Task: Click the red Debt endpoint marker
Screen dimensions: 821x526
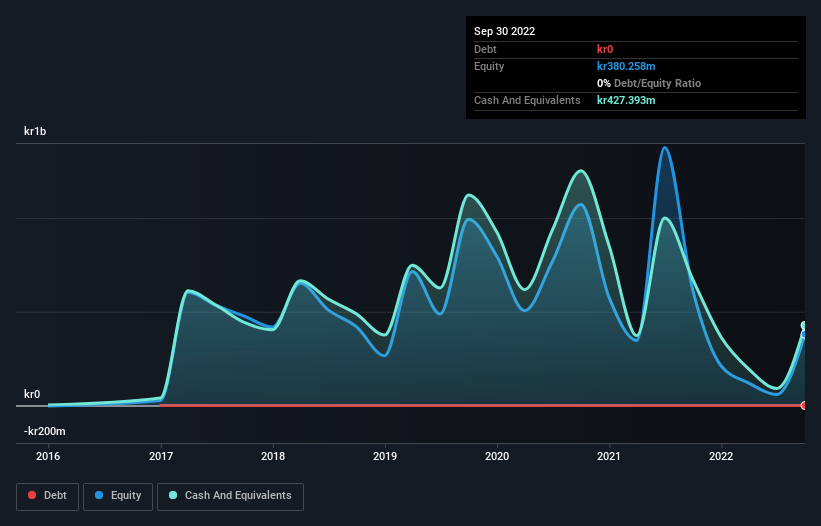Action: (x=804, y=405)
